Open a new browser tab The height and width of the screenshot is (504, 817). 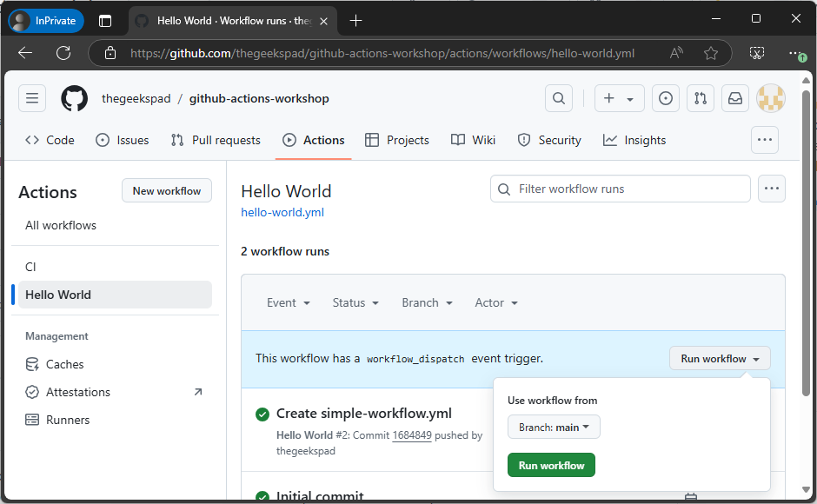click(x=355, y=21)
